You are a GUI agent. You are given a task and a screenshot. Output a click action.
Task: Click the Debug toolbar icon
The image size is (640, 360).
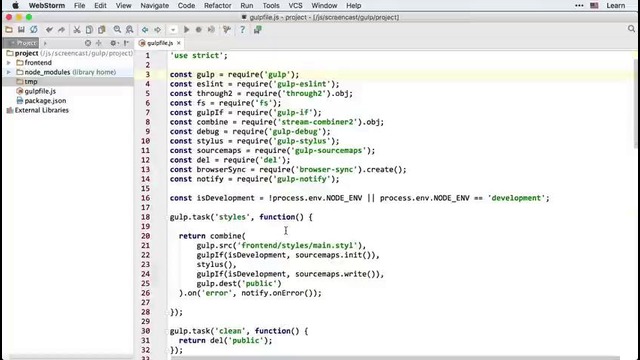pos(198,30)
